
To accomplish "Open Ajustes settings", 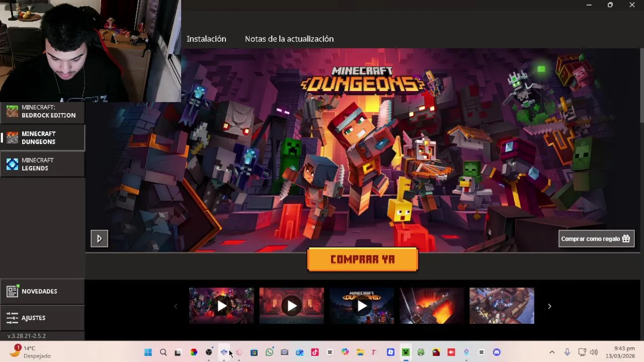I will (x=42, y=318).
